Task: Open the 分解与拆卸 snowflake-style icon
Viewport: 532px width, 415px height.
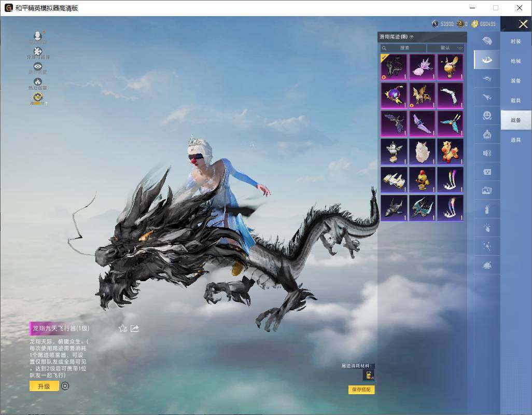Action: (38, 51)
